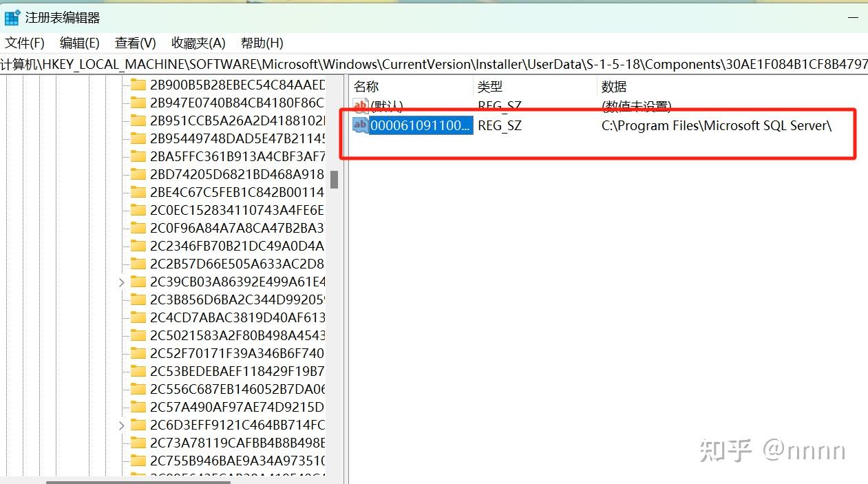The width and height of the screenshot is (868, 484).
Task: Select the (默认) REG_SZ value row
Action: (385, 105)
